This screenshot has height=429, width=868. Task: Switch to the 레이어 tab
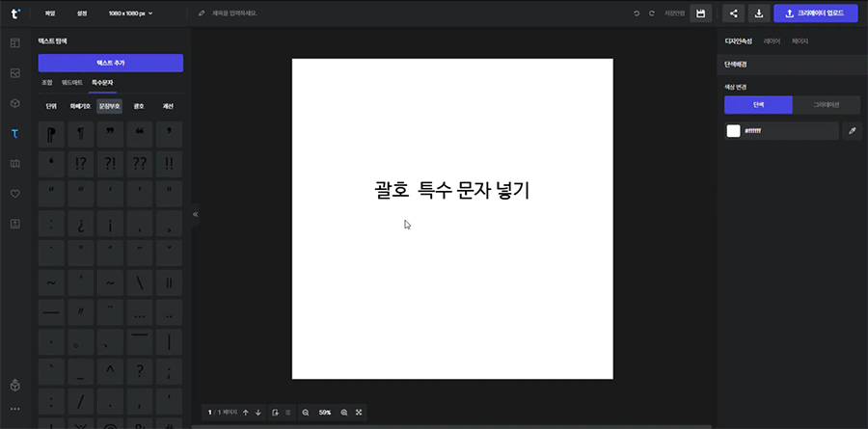pyautogui.click(x=772, y=41)
